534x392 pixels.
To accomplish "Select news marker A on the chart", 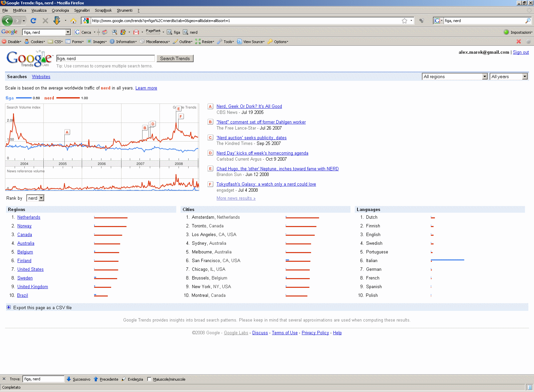I will (67, 132).
